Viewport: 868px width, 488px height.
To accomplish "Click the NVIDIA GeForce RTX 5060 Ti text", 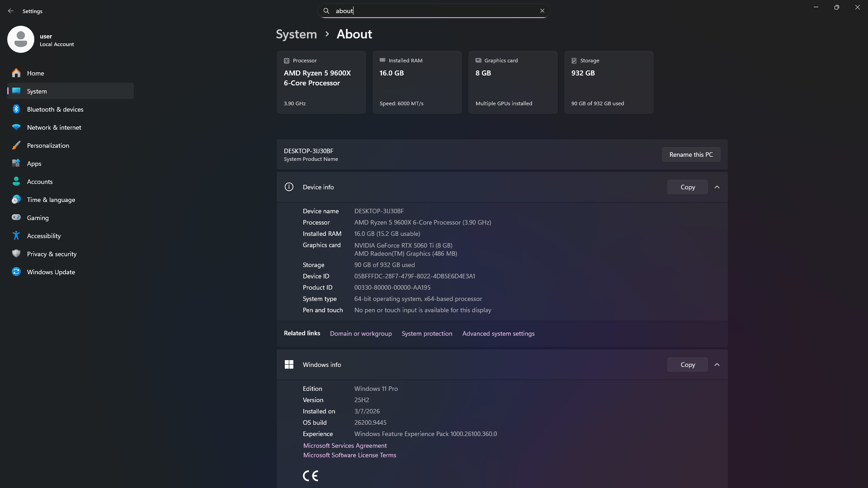I will point(403,245).
